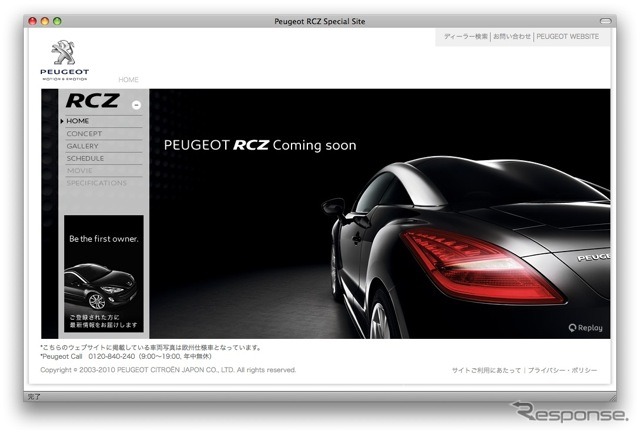Go to PEUGEOT WEBSITE link
640x434 pixels.
(567, 36)
